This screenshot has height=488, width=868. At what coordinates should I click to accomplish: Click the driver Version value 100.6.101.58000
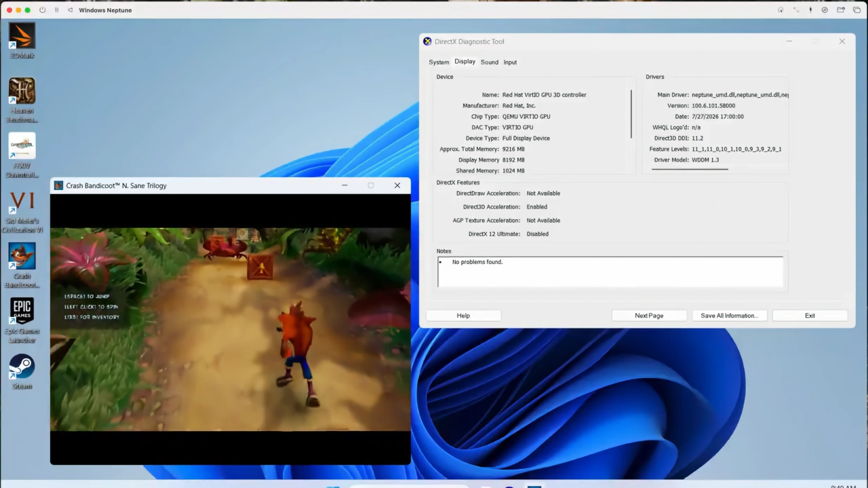tap(713, 106)
